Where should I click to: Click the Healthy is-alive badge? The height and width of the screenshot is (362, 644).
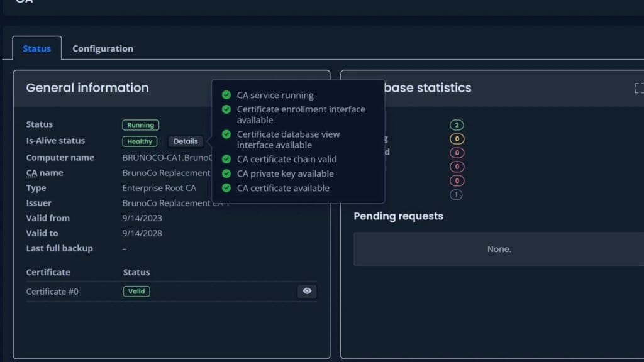(140, 141)
